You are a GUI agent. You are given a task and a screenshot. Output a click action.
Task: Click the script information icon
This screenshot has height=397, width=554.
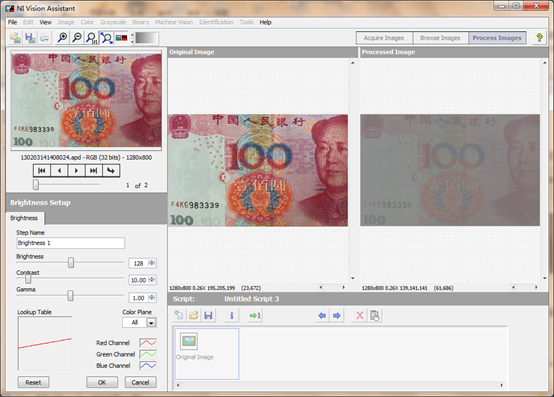(231, 315)
